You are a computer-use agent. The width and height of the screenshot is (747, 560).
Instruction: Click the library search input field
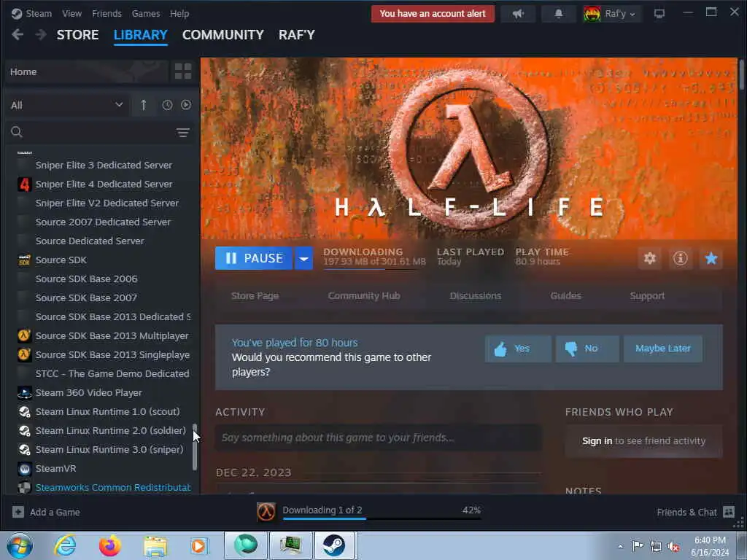pos(99,132)
